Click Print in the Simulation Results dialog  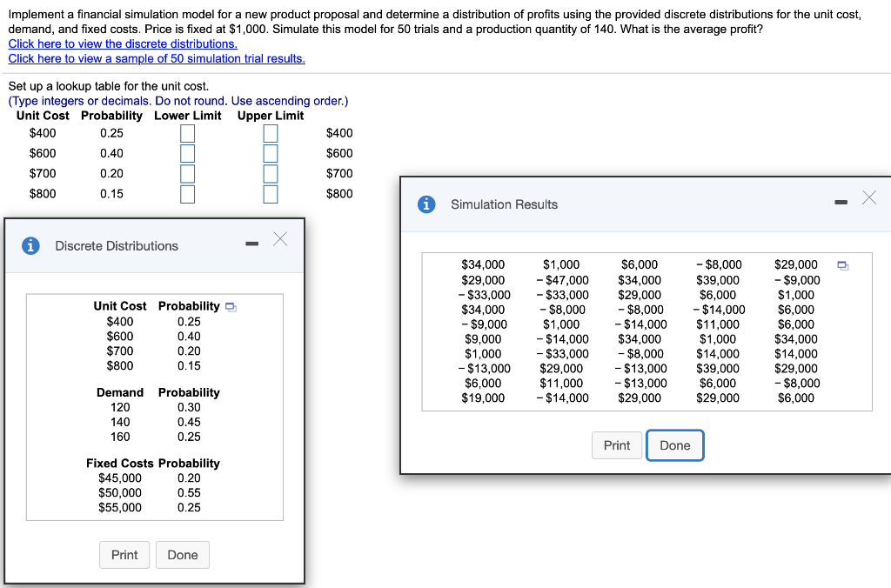tap(617, 444)
